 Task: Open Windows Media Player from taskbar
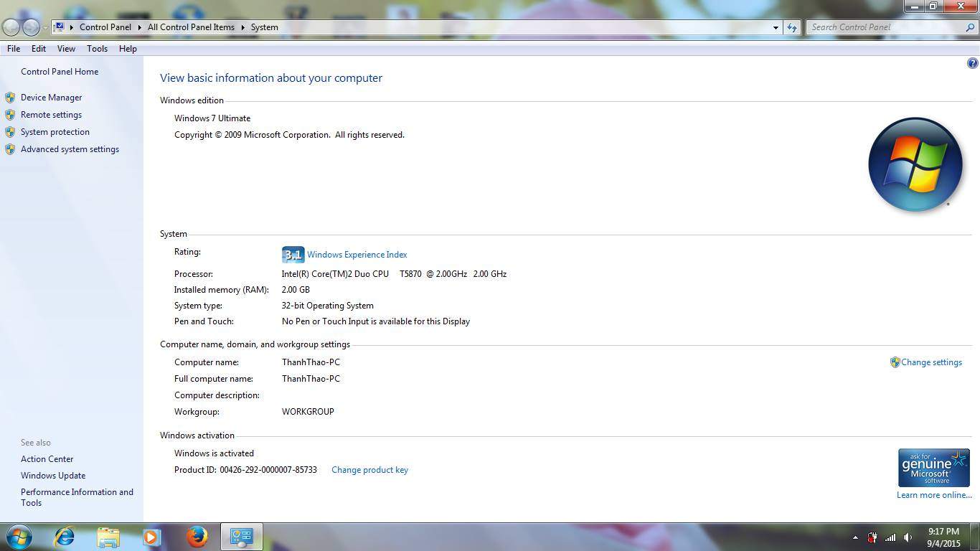[151, 537]
